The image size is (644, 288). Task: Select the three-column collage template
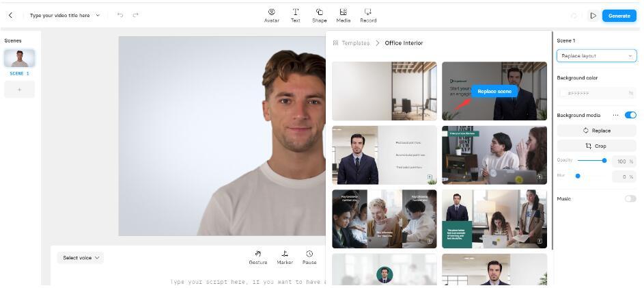[384, 219]
